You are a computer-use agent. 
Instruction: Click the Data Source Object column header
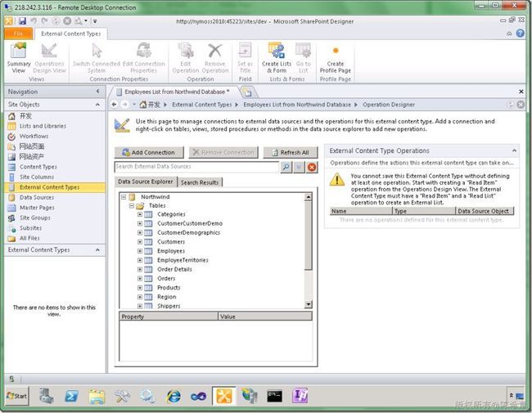(x=485, y=211)
